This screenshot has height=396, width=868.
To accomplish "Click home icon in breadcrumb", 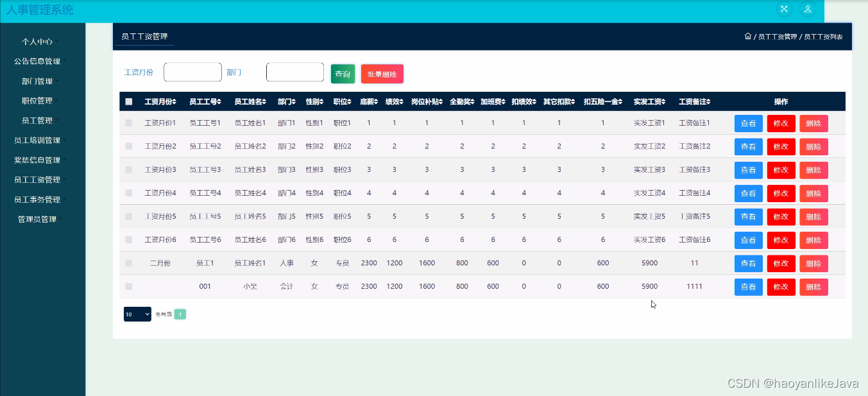I will (x=747, y=37).
